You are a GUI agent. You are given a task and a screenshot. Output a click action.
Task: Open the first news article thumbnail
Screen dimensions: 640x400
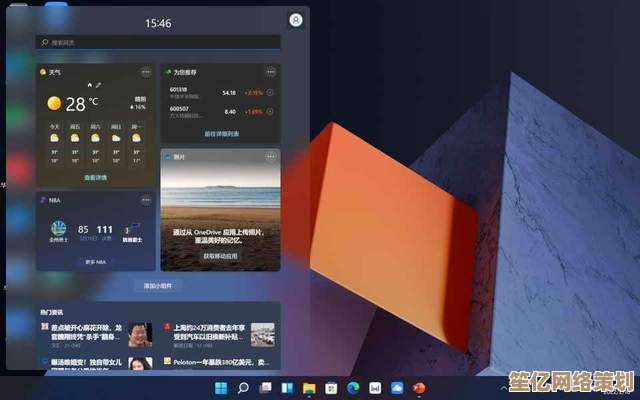[140, 333]
